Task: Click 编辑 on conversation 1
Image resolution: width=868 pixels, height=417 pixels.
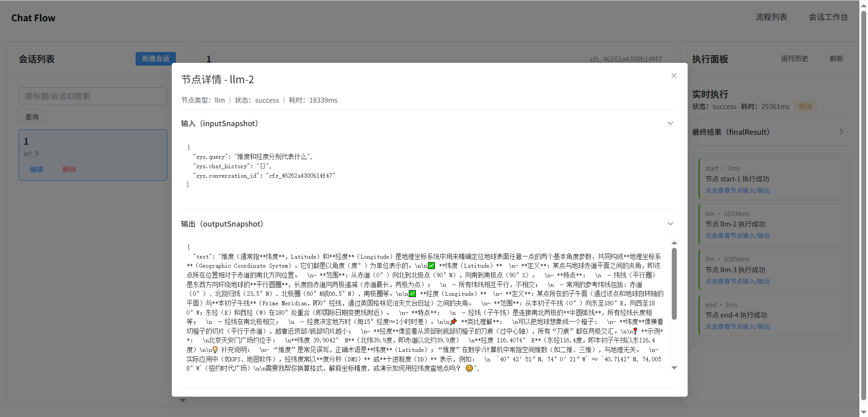Action: 37,169
